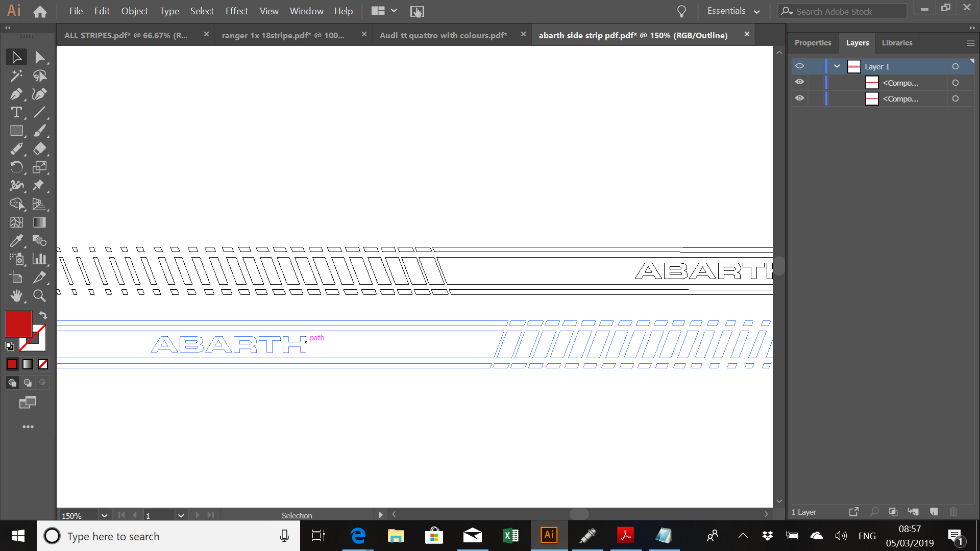Show hidden system tray icons

tap(743, 536)
